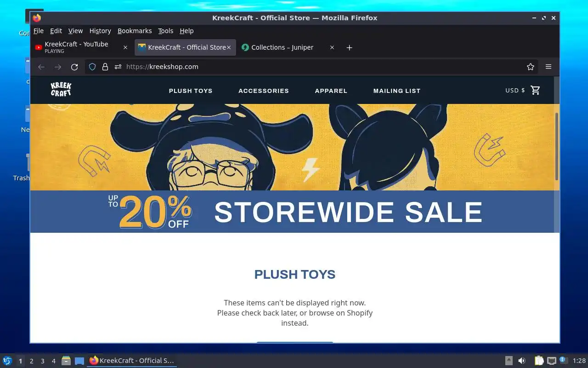Switch to workspace 4 in taskbar
Image resolution: width=588 pixels, height=368 pixels.
(53, 361)
